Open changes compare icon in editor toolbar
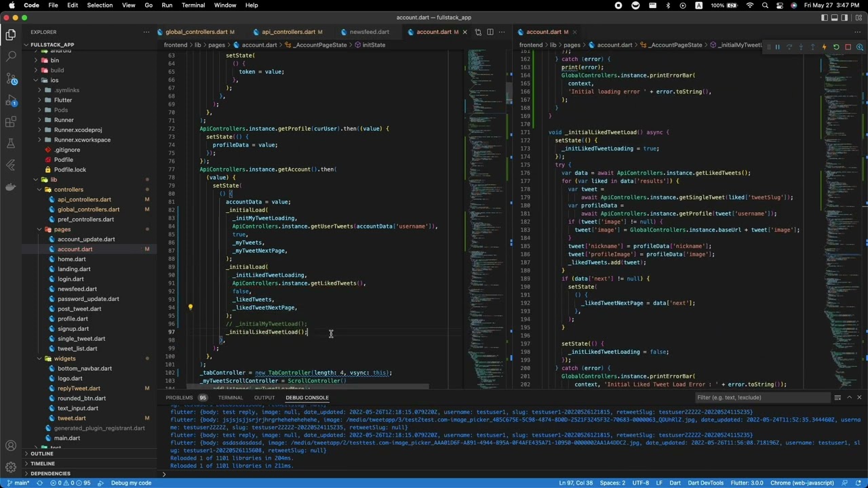Image resolution: width=868 pixels, height=488 pixels. coord(478,32)
